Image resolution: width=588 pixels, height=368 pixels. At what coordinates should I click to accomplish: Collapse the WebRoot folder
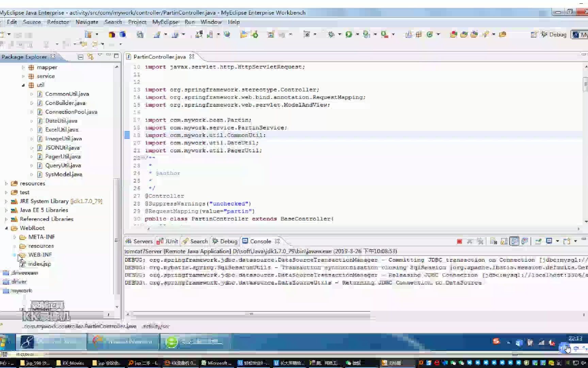6,228
